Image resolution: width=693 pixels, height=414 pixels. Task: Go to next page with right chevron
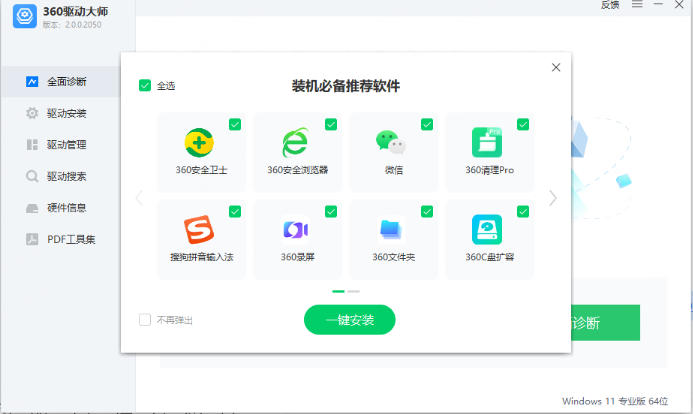(553, 198)
